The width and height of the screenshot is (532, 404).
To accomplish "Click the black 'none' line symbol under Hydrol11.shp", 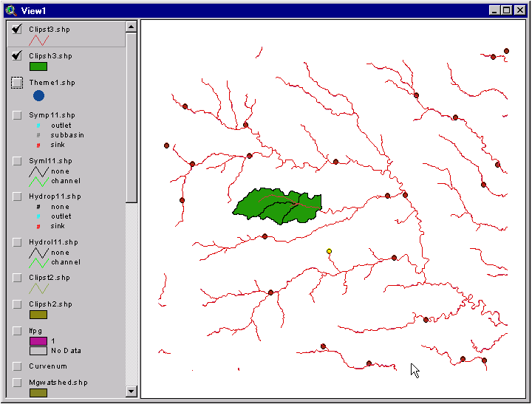I will (38, 252).
